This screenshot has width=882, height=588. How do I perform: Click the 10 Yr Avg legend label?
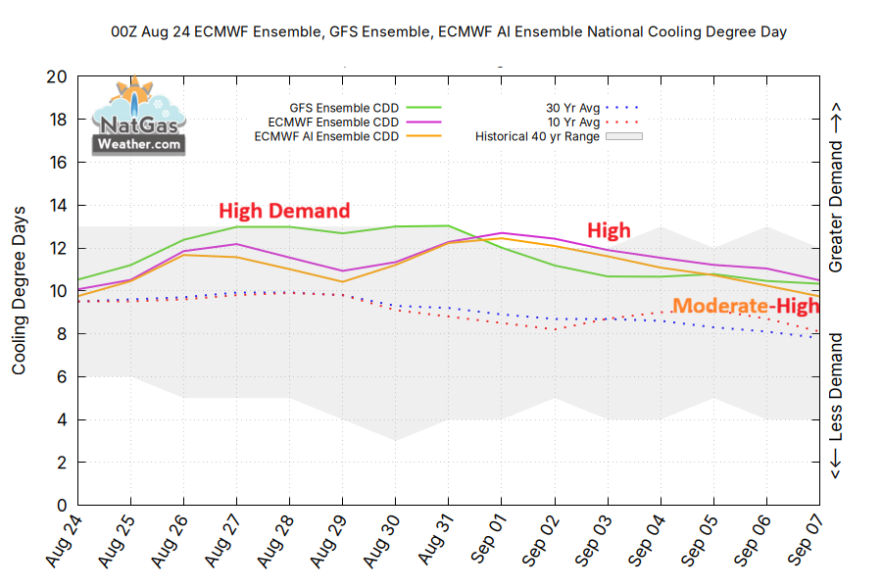(573, 122)
